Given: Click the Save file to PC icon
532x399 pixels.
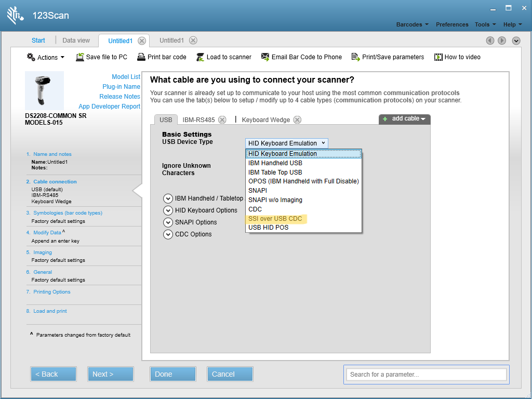Looking at the screenshot, I should [80, 57].
